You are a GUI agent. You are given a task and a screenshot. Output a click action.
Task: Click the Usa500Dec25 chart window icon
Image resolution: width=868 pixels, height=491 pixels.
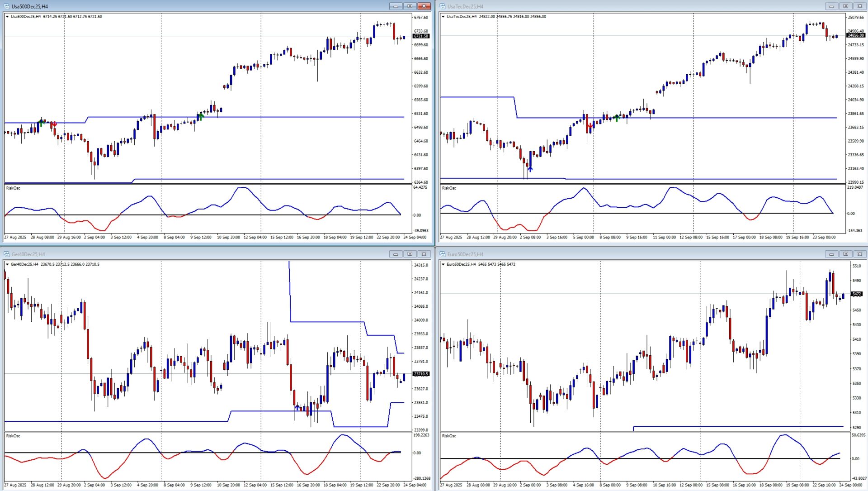click(7, 6)
